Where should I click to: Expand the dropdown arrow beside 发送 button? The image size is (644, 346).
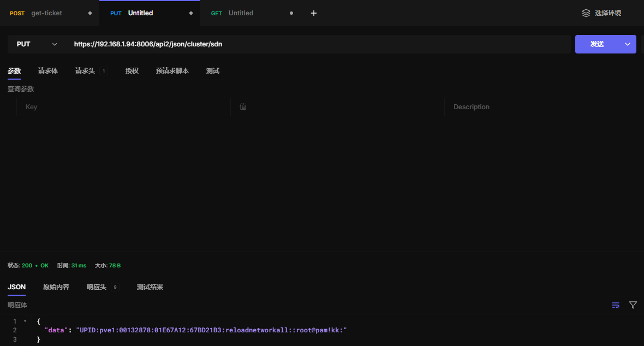coord(628,44)
